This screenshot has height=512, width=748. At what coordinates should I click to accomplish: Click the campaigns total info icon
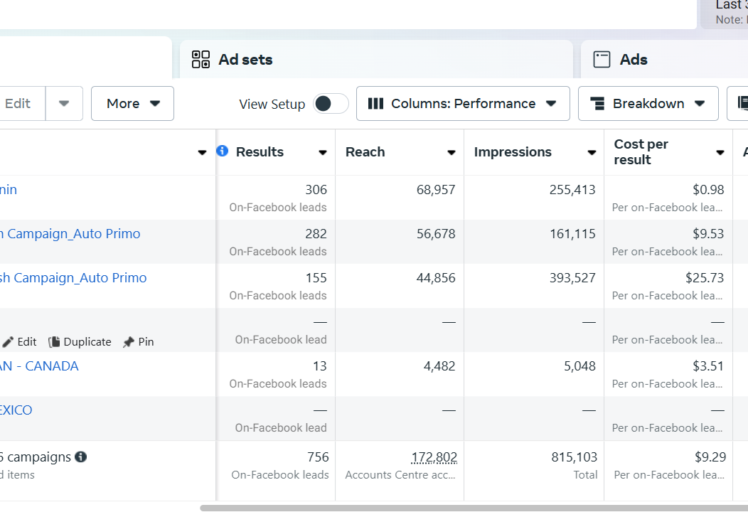tap(81, 457)
